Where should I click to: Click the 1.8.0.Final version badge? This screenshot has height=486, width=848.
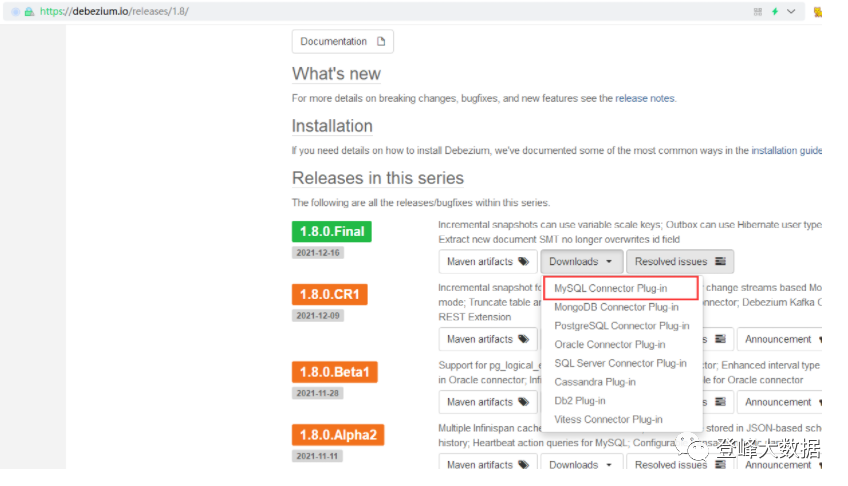(332, 231)
